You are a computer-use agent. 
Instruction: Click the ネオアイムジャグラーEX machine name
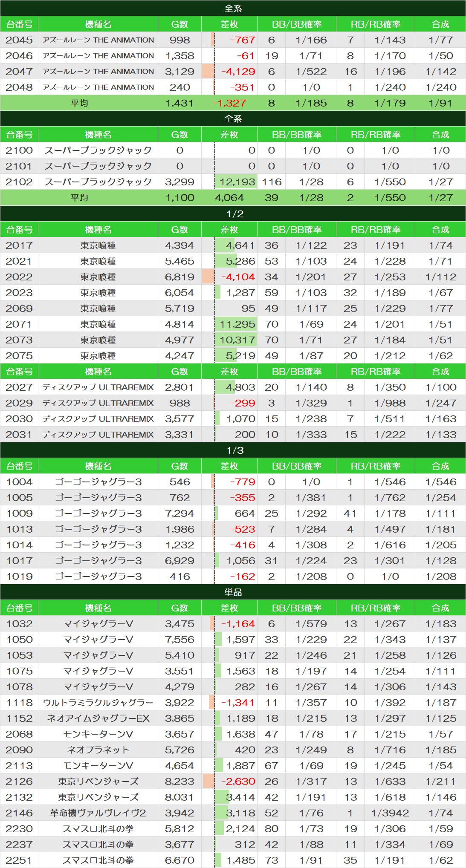pos(98,718)
